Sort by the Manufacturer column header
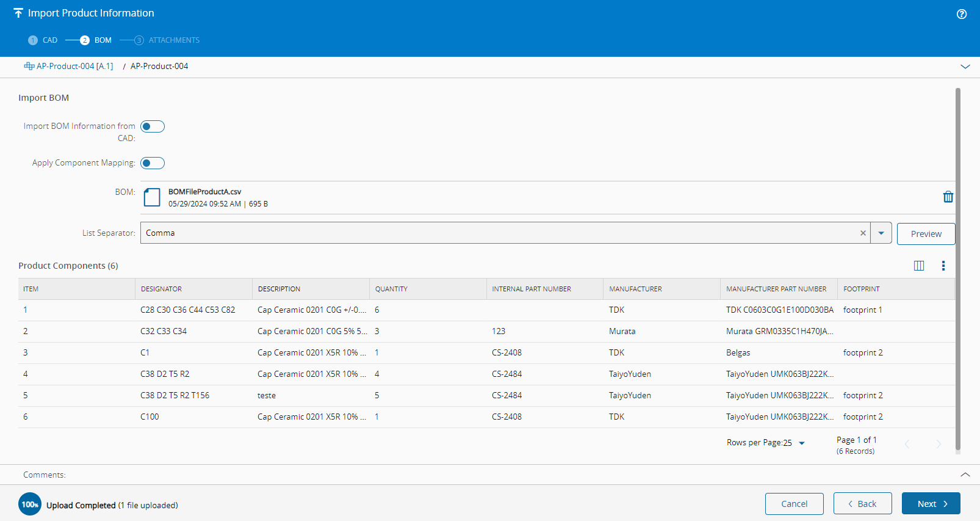The width and height of the screenshot is (980, 521). point(635,289)
